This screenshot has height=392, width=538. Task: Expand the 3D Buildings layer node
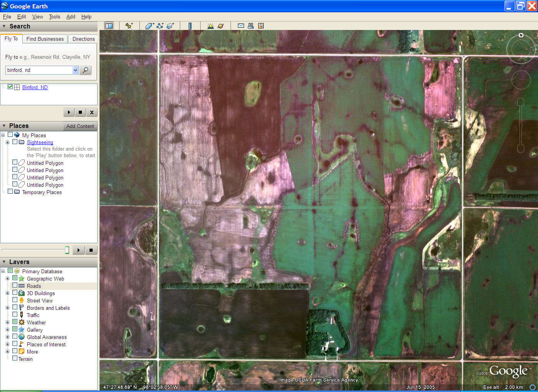coord(7,293)
